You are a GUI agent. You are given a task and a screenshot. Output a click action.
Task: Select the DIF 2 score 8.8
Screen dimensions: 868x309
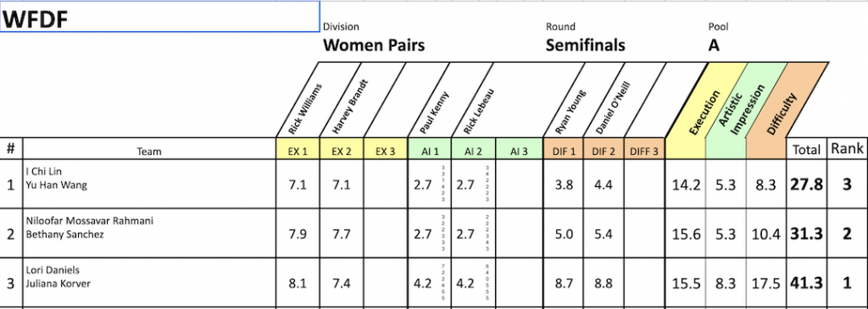(603, 283)
